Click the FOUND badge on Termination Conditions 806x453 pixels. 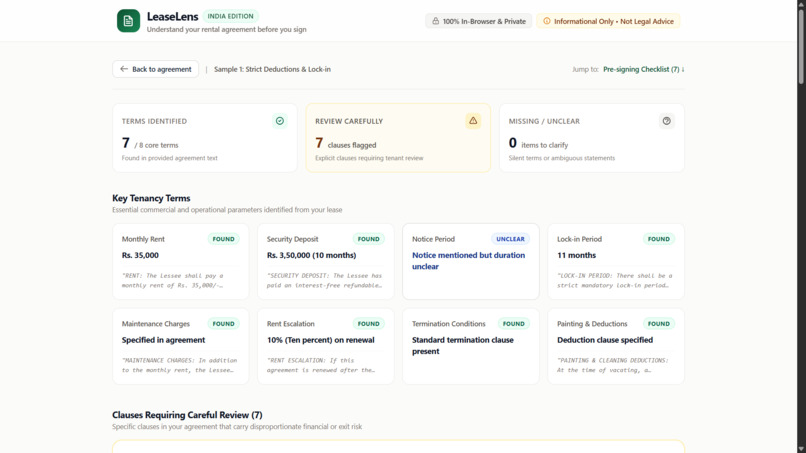coord(514,324)
